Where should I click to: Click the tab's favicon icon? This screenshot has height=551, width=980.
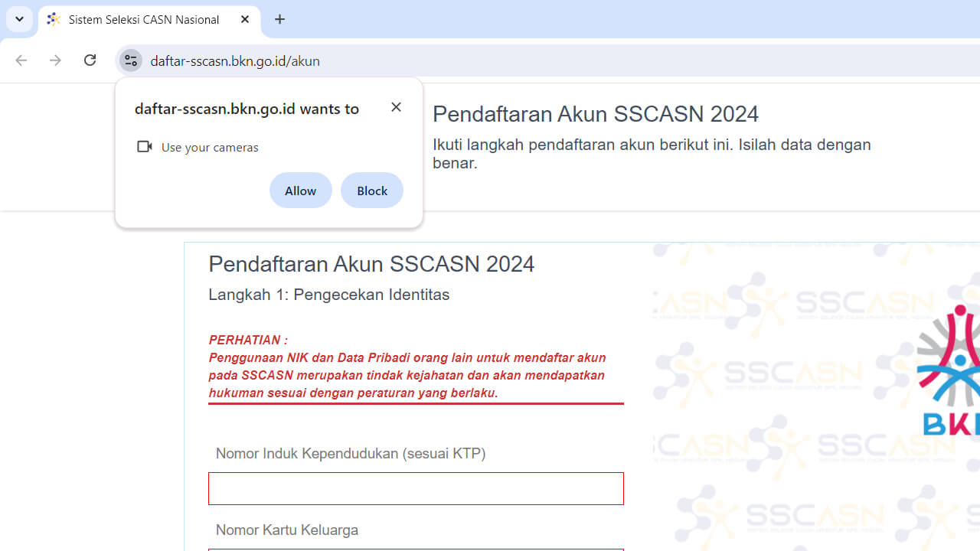54,20
